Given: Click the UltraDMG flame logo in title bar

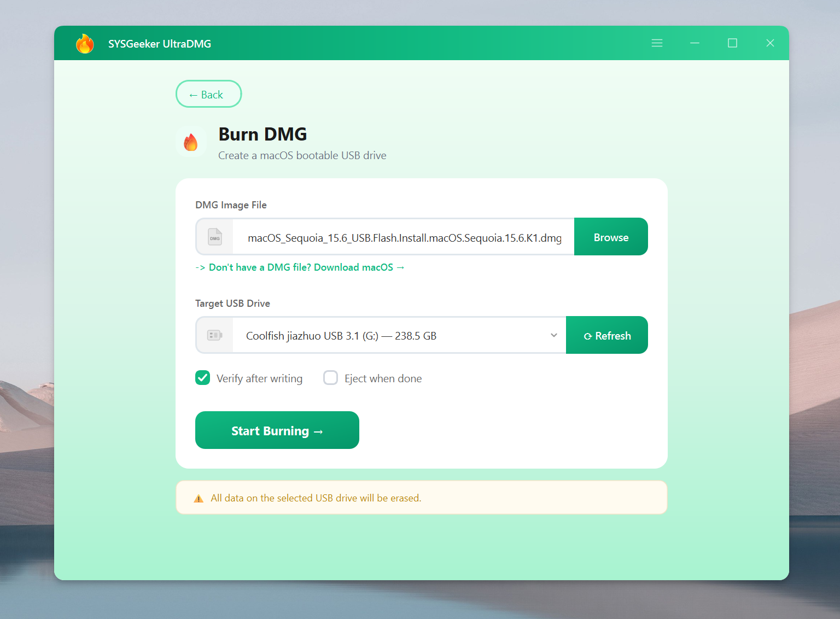Looking at the screenshot, I should click(x=85, y=44).
